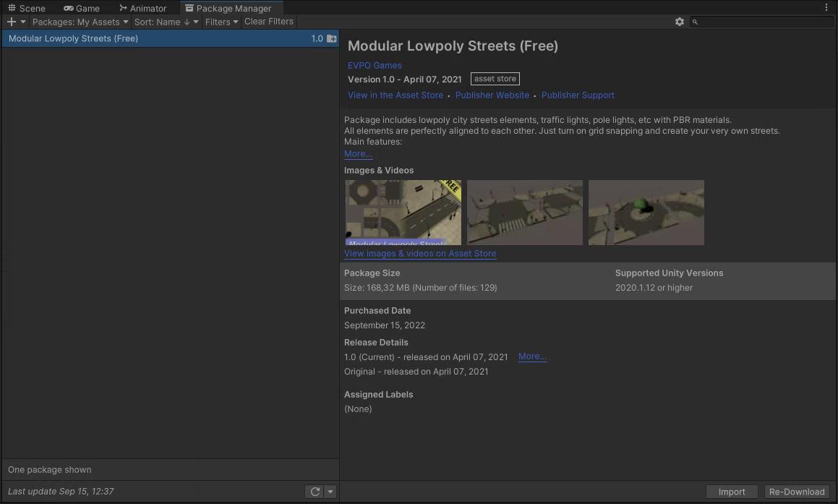This screenshot has height=504, width=838.
Task: Open the three-dot window options menu
Action: coord(826,8)
